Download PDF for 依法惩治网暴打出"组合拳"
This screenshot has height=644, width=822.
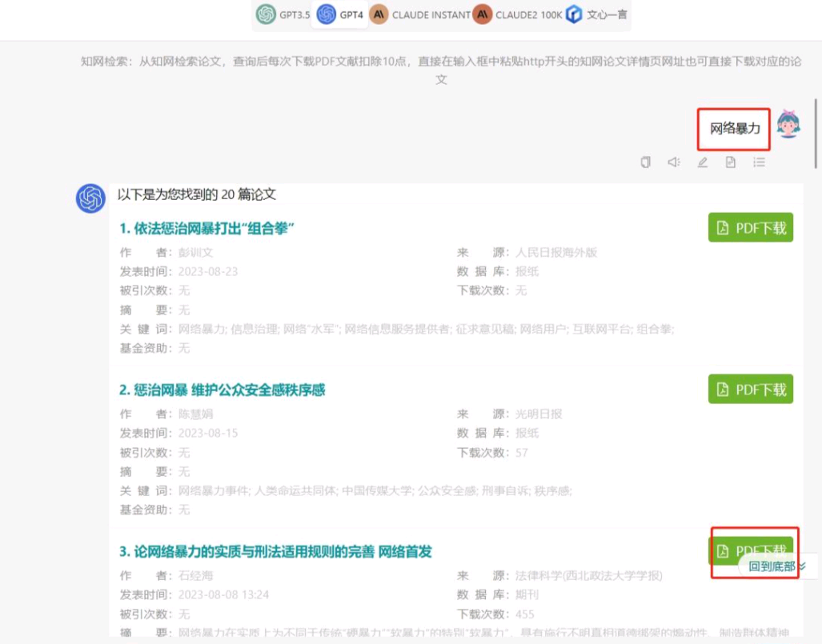(x=750, y=227)
